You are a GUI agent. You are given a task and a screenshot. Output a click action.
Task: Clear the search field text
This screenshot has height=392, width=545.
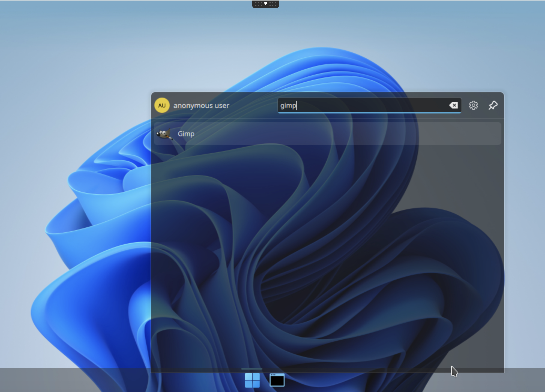(453, 105)
